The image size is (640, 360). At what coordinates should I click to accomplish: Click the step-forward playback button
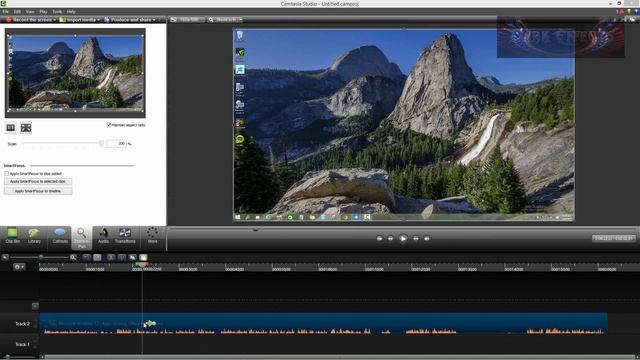(416, 238)
